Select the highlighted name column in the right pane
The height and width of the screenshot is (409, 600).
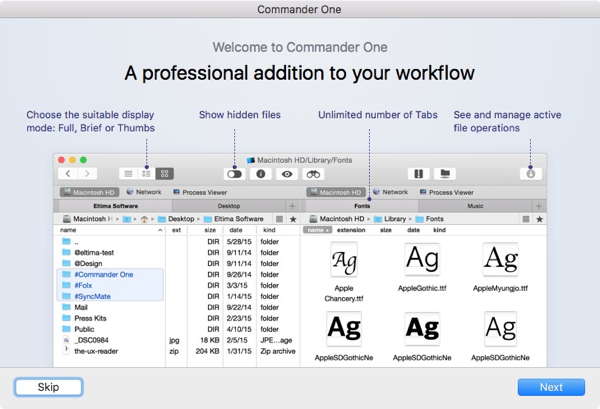tap(317, 230)
